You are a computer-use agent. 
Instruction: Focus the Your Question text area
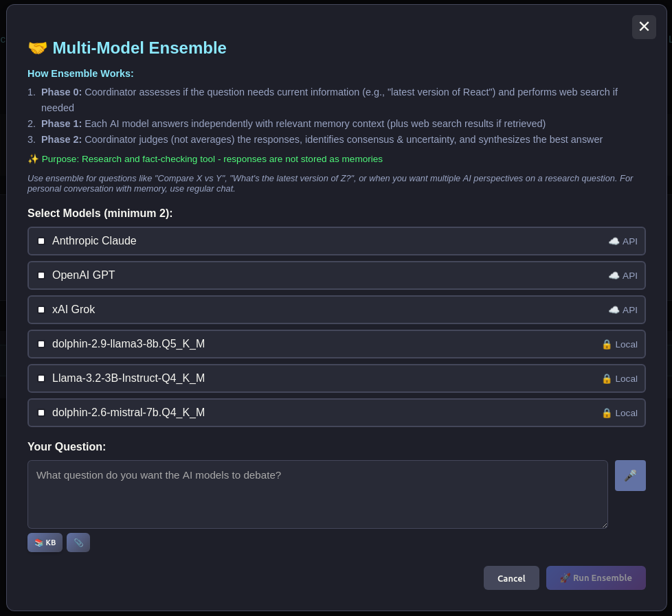(x=317, y=494)
